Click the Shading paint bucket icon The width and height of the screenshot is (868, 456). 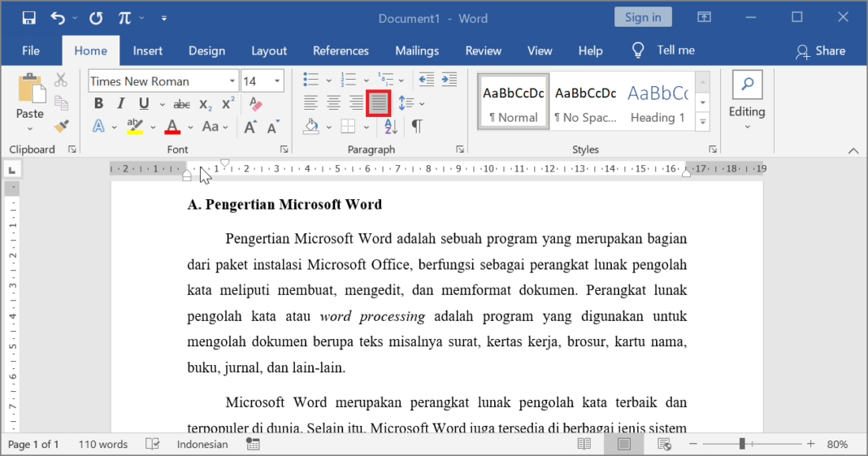pyautogui.click(x=311, y=127)
